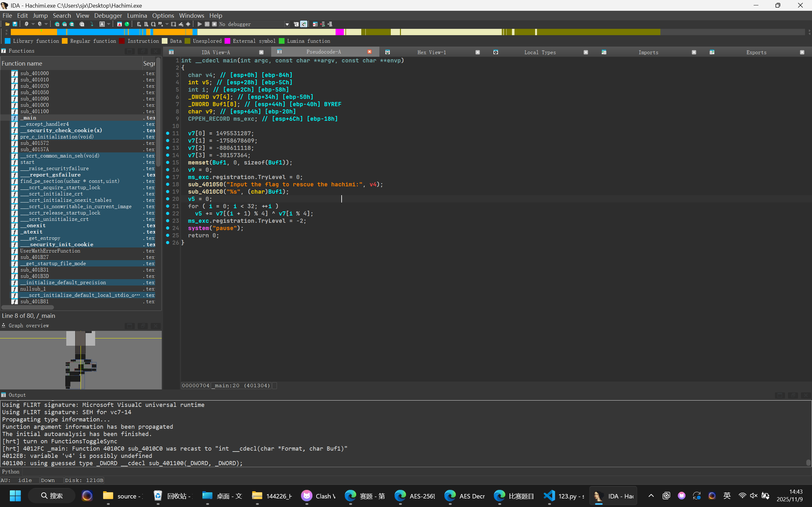Expand the text search 'A' dropdown arrow
Image resolution: width=812 pixels, height=507 pixels.
109,24
